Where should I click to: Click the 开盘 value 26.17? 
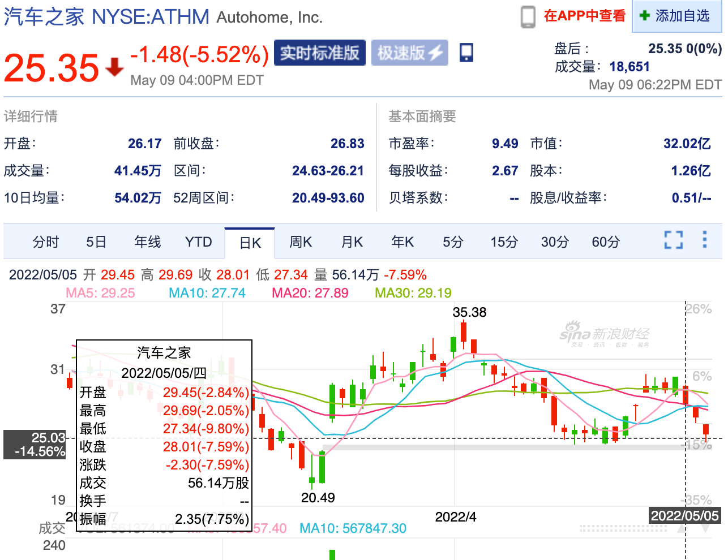coord(145,144)
